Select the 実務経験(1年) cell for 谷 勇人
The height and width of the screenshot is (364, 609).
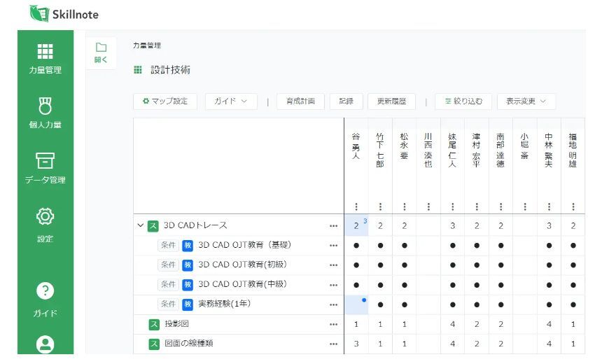(x=356, y=304)
